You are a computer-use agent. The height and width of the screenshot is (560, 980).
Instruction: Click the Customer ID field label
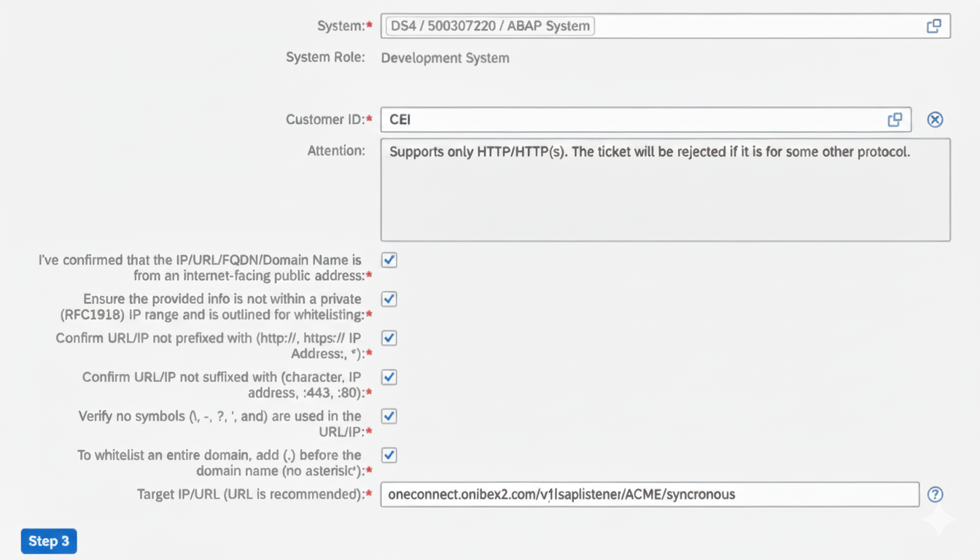pyautogui.click(x=324, y=120)
